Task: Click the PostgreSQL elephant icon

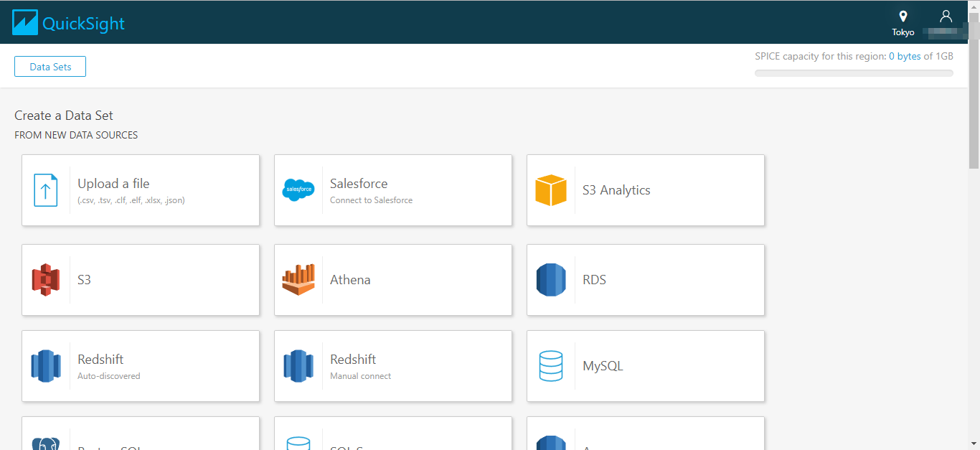Action: coord(46,441)
